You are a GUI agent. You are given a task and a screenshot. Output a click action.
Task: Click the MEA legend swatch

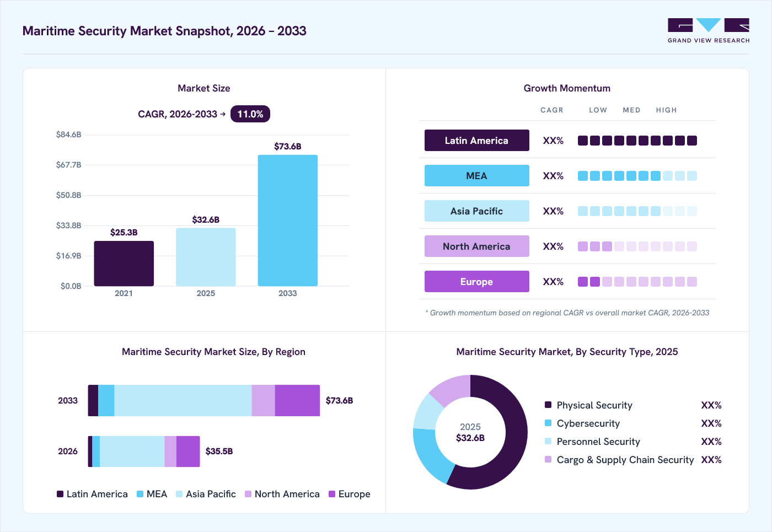(140, 494)
